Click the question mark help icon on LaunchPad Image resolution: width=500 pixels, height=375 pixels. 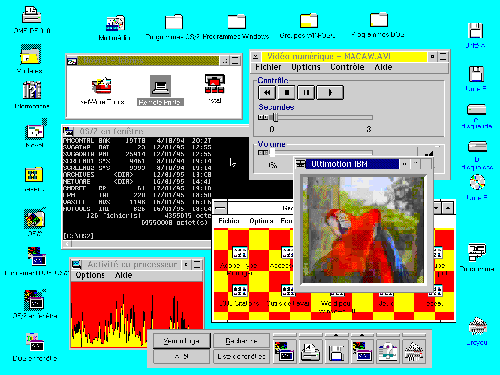[x=388, y=352]
